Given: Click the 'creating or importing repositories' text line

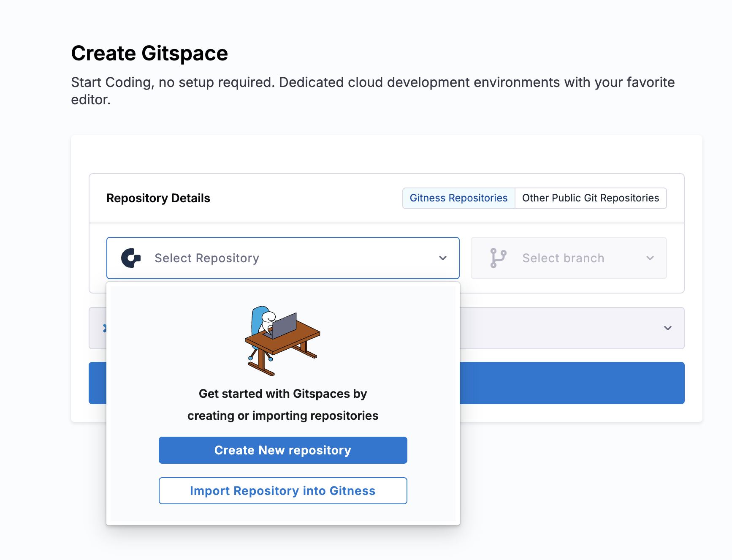Looking at the screenshot, I should click(x=283, y=416).
